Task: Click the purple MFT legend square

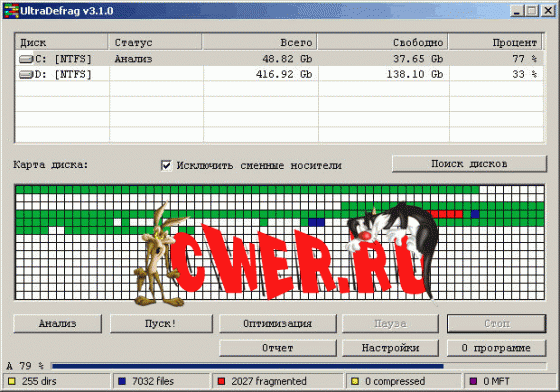Action: pos(473,381)
